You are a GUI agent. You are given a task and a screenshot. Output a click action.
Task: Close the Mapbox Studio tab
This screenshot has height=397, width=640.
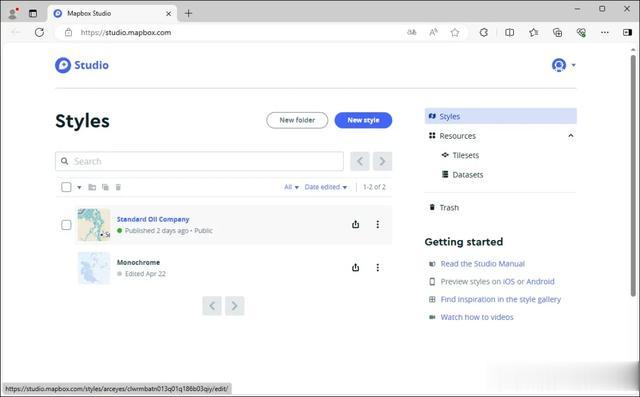point(169,13)
